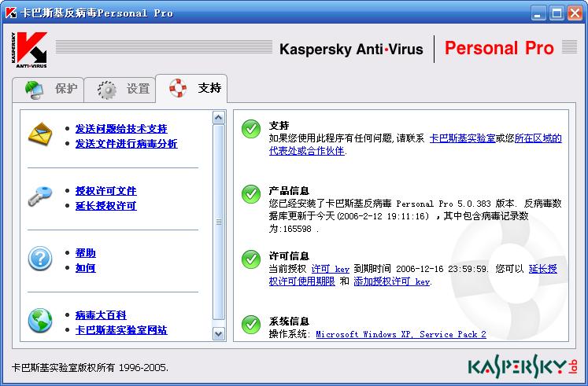Click the 许可信息 heading

289,256
